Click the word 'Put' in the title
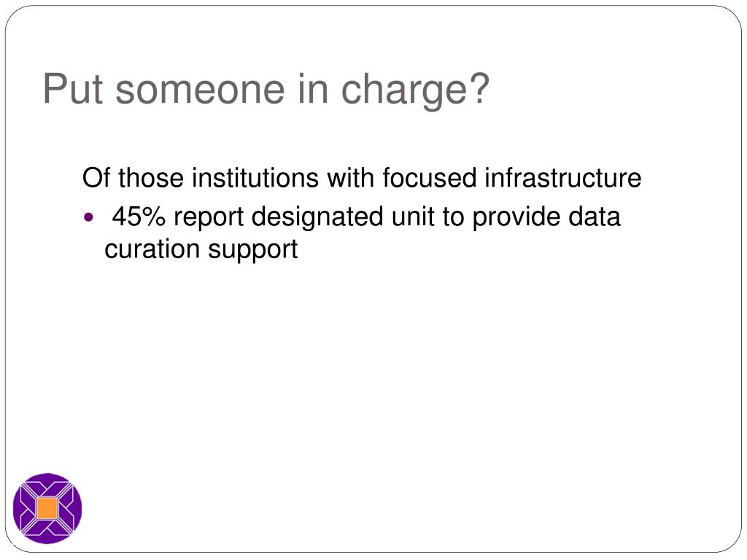The height and width of the screenshot is (560, 747). tap(73, 88)
